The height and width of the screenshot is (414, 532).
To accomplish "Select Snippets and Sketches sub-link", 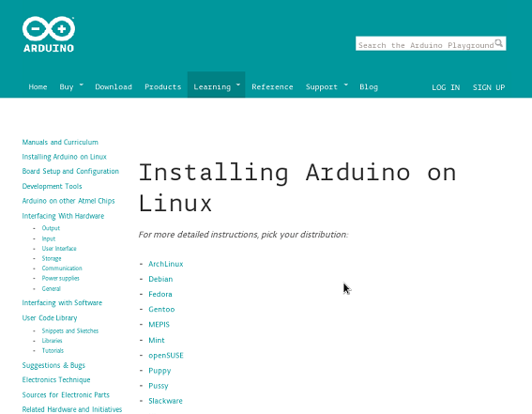I will click(69, 330).
